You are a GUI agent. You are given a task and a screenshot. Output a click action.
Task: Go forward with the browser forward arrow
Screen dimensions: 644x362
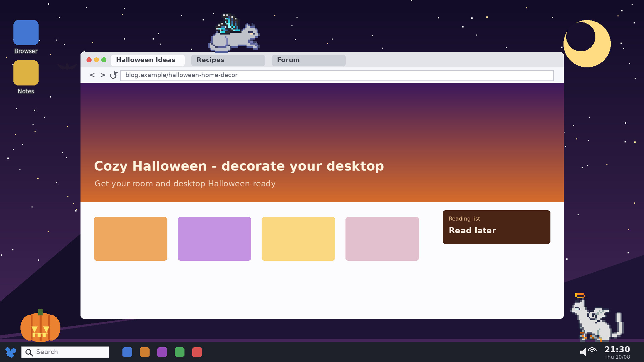(x=103, y=75)
